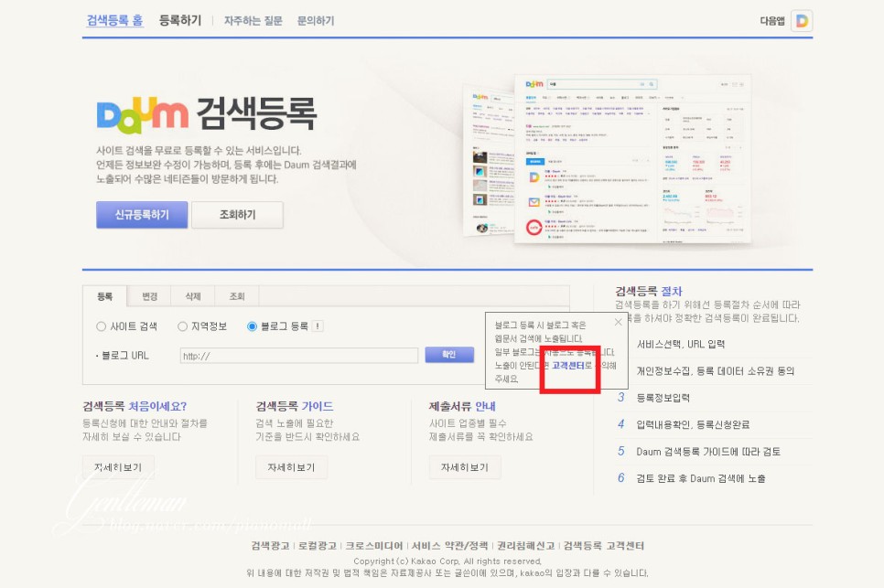Open the 로컬광고 footer link

tap(318, 545)
